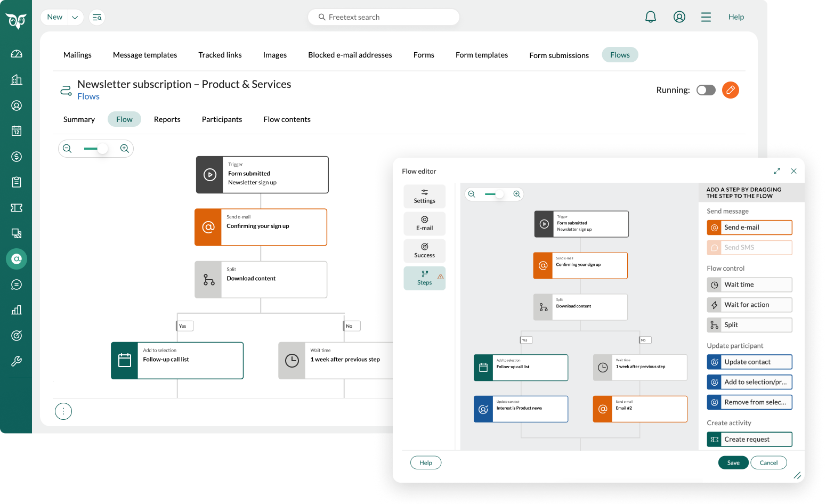Click the advanced search list icon
826x504 pixels.
[97, 18]
